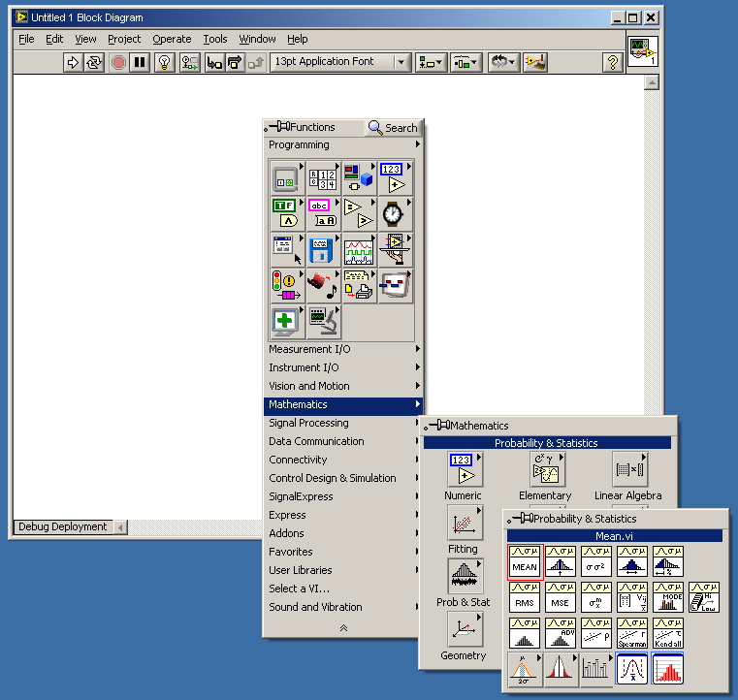
Task: Pick the RMS function icon
Action: 525,597
